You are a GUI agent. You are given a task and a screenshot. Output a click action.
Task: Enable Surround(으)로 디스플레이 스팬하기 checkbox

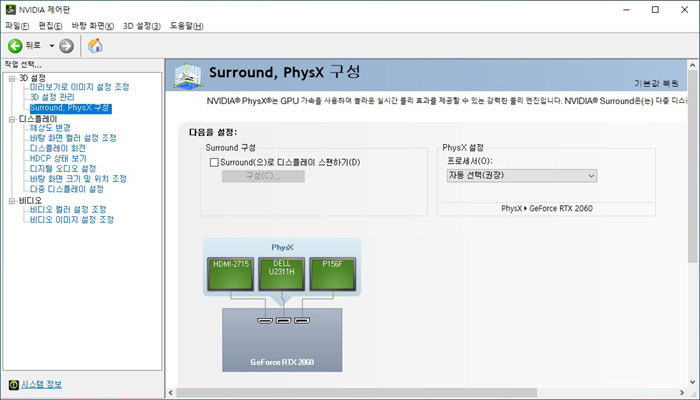(x=214, y=162)
